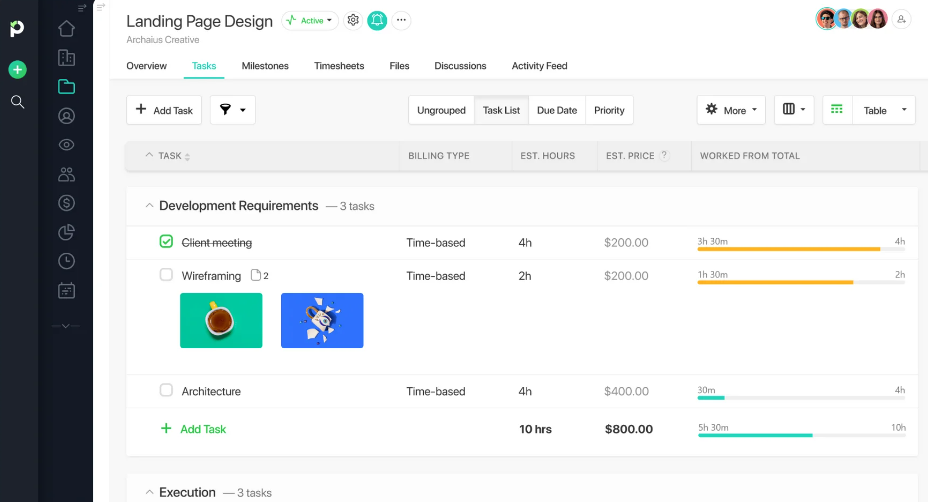Open the Time tracking clock icon
This screenshot has width=928, height=502.
[x=67, y=261]
